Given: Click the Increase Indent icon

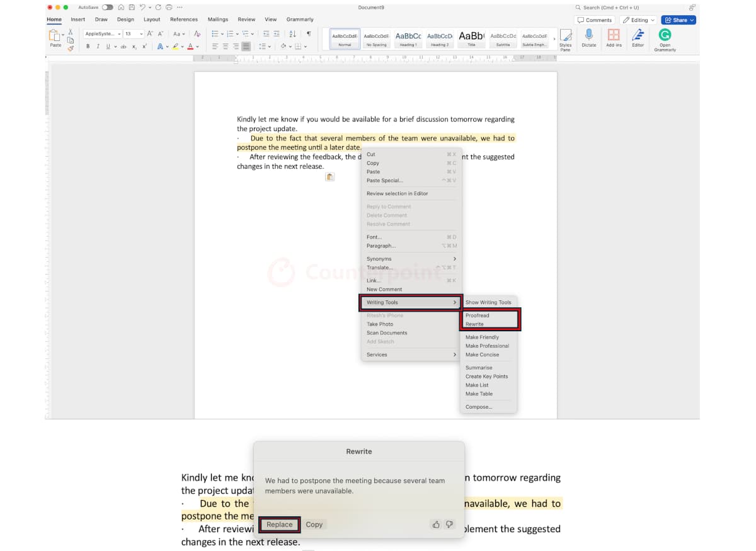Looking at the screenshot, I should point(277,34).
